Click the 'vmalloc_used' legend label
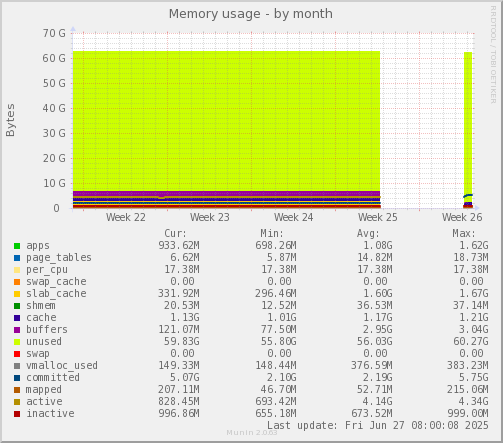Viewport: 503px width, 443px height. 62,366
